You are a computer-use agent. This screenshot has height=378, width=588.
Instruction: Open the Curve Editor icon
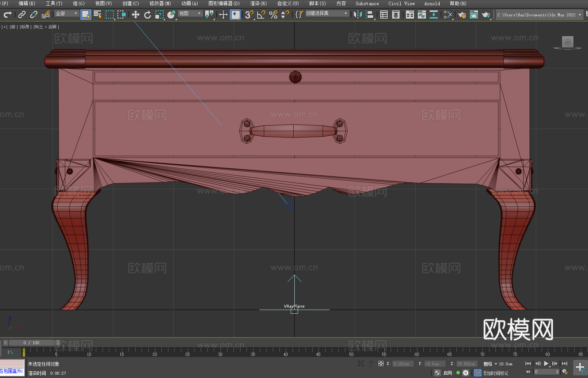coord(422,14)
